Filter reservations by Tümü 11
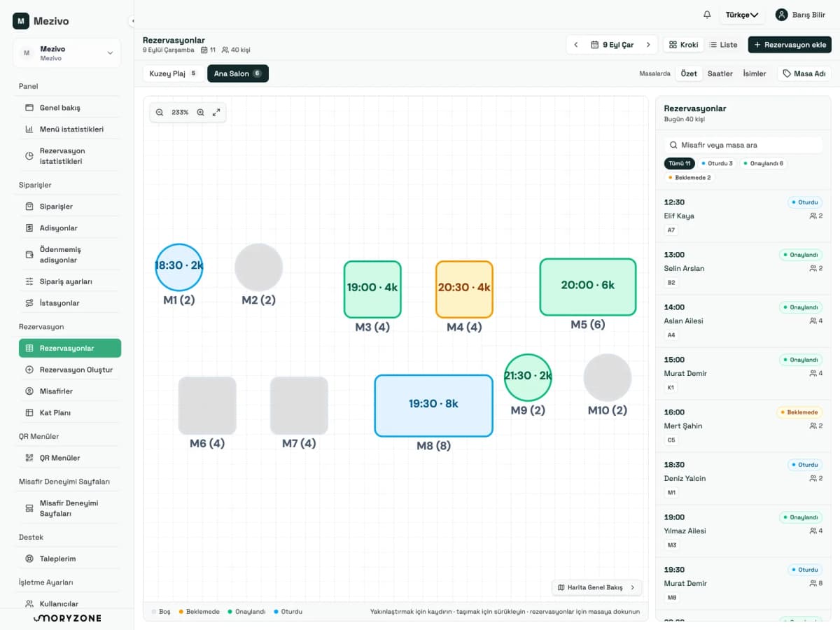The image size is (840, 630). 680,163
